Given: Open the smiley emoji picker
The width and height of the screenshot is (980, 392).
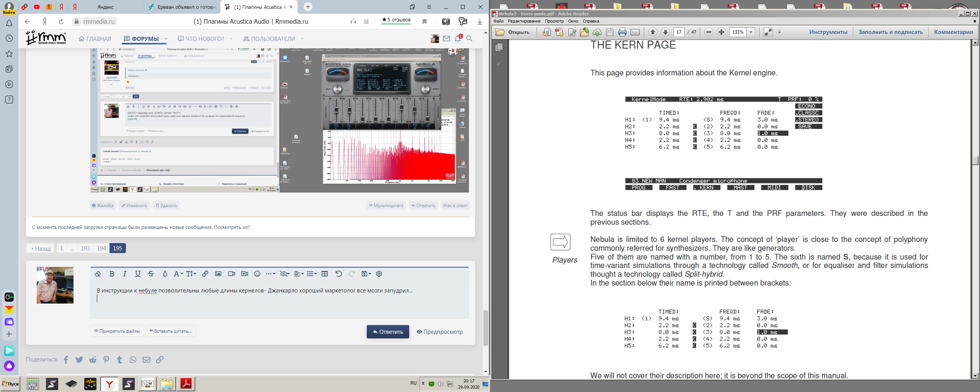Looking at the screenshot, I should [257, 274].
